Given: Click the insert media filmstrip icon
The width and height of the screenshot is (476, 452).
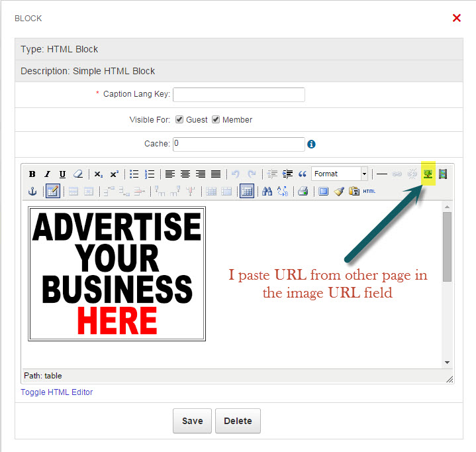Looking at the screenshot, I should (x=443, y=174).
